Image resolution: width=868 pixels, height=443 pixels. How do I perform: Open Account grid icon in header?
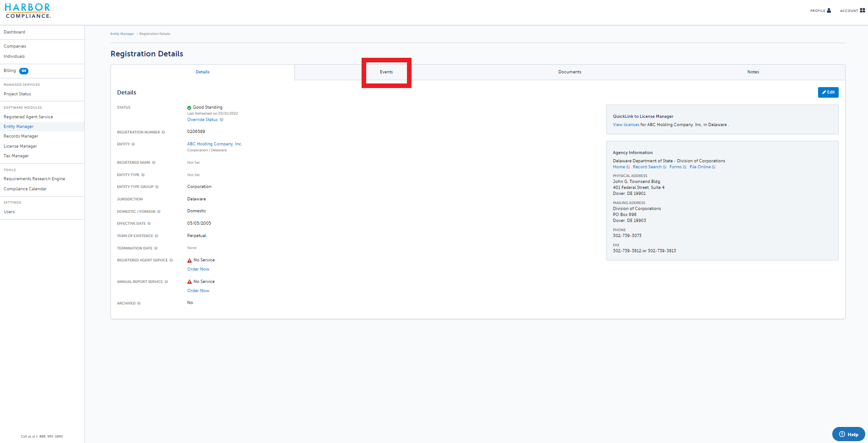pyautogui.click(x=863, y=10)
